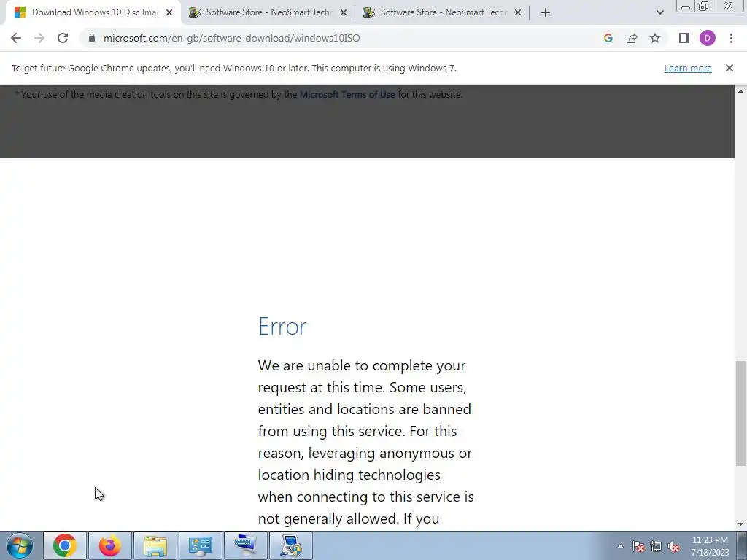The width and height of the screenshot is (747, 560).
Task: Minimize the Chrome window
Action: pos(686,7)
